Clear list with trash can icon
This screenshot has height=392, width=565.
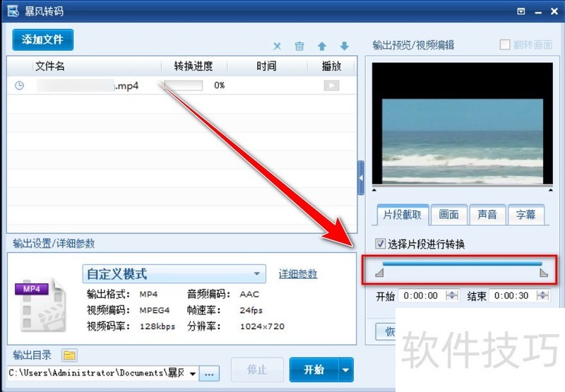299,46
